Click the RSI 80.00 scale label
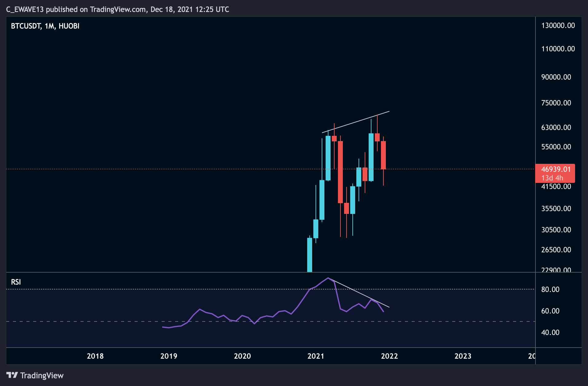Viewport: 588px width, 386px height. coord(550,289)
